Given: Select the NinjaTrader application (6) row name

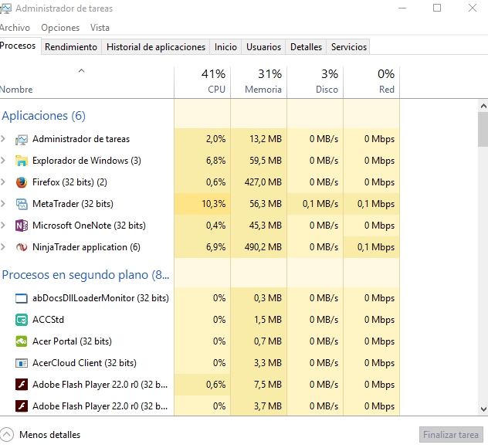Looking at the screenshot, I should click(x=86, y=247).
